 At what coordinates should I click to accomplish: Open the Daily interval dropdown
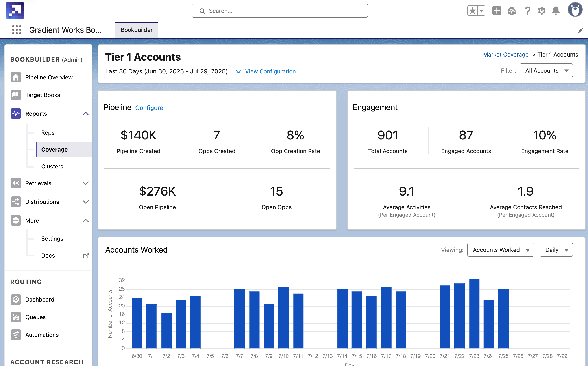(x=556, y=250)
